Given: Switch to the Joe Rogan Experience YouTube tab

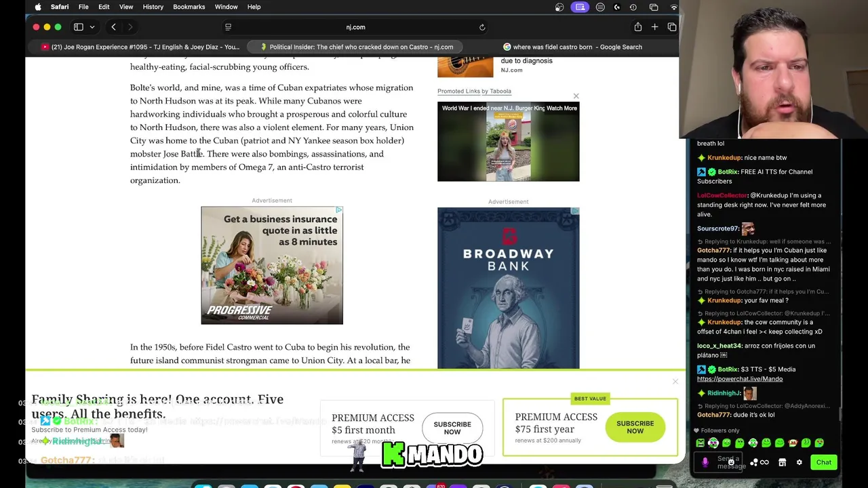Looking at the screenshot, I should [140, 47].
